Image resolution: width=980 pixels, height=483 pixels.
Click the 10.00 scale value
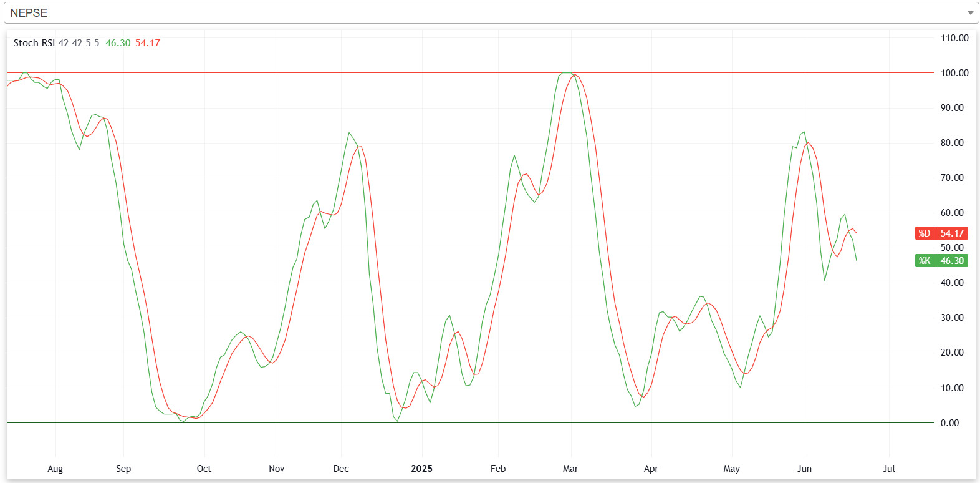[952, 388]
